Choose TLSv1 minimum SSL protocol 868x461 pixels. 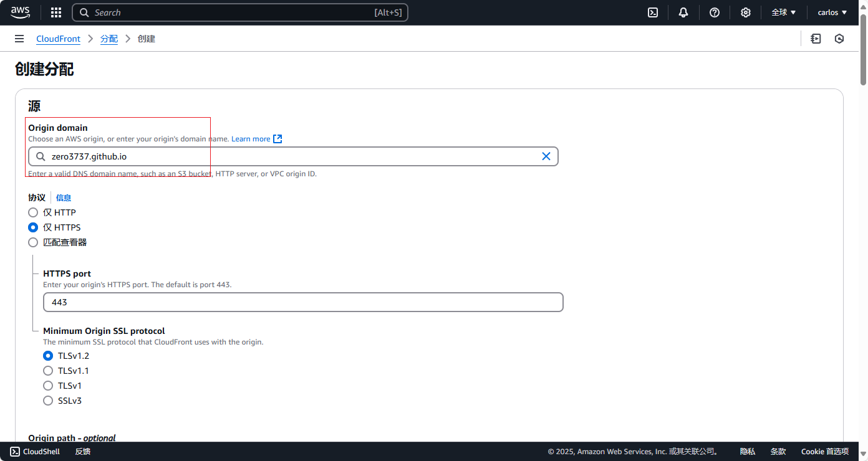[x=48, y=386]
